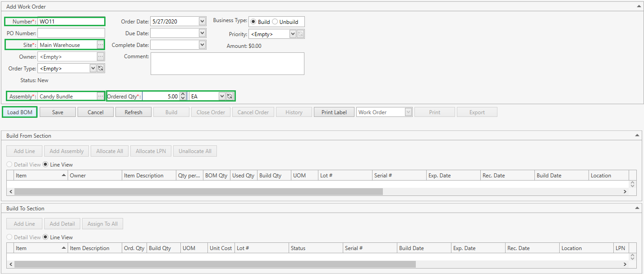Refresh the EA unit of measure icon
The width and height of the screenshot is (644, 274).
230,96
